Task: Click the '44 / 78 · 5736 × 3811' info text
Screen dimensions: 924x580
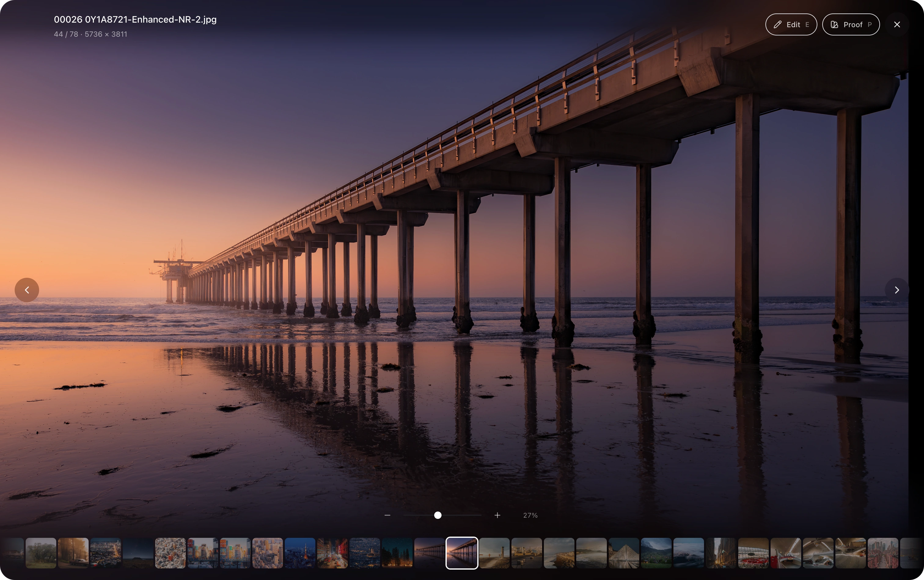Action: pos(90,34)
